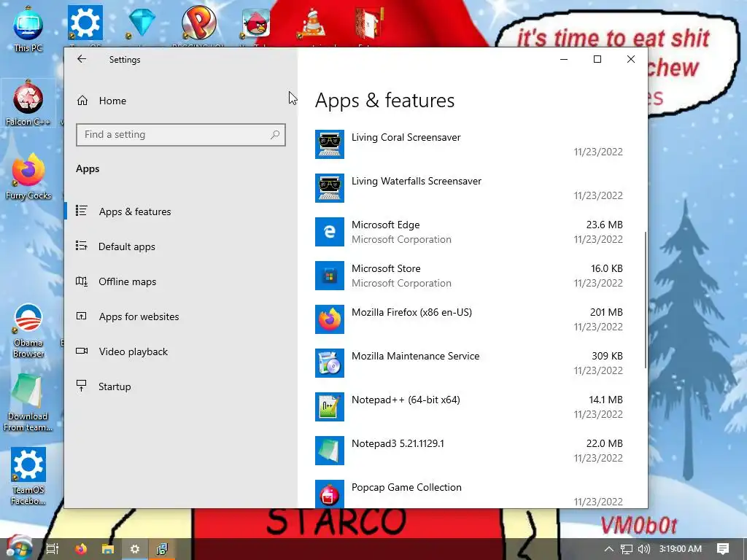Select the TeamOS Facebook desktop icon

tap(28, 475)
